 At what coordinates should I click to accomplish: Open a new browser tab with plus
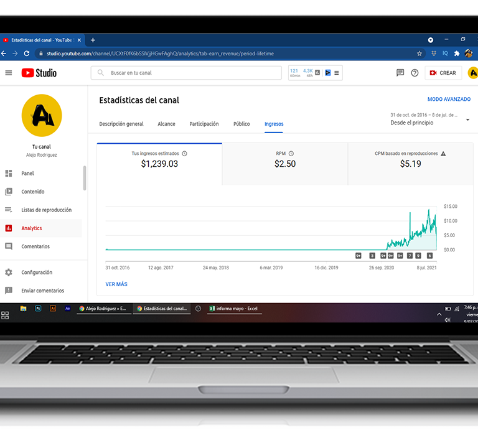[93, 40]
